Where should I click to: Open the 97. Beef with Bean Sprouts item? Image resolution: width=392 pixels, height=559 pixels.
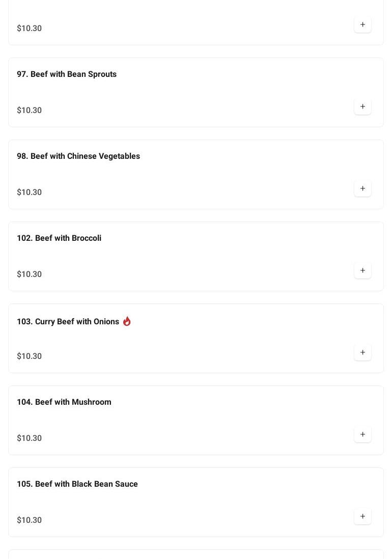pos(67,74)
